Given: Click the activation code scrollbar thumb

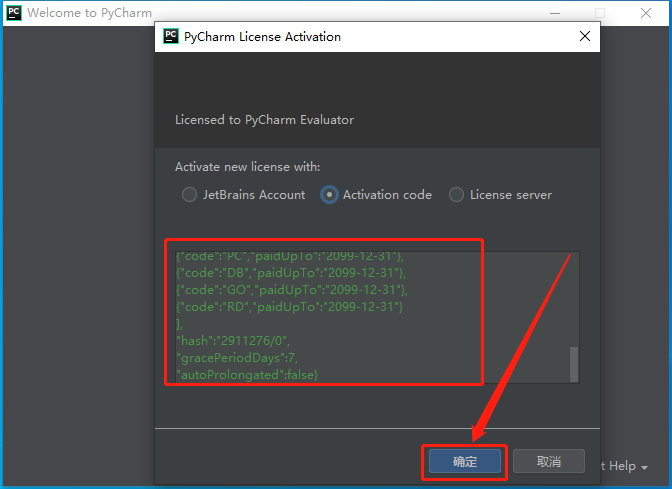Looking at the screenshot, I should click(574, 364).
